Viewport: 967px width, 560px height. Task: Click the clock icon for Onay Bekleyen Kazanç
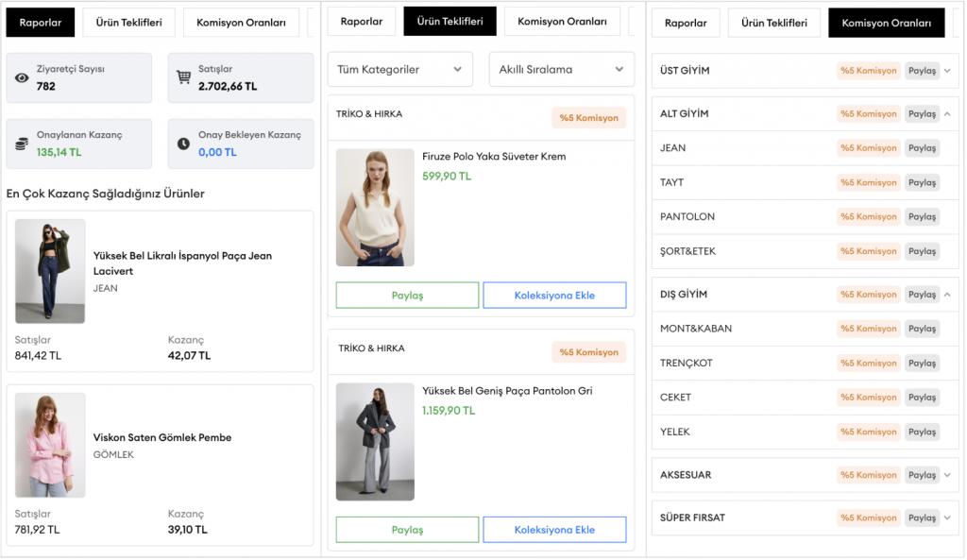coord(183,144)
